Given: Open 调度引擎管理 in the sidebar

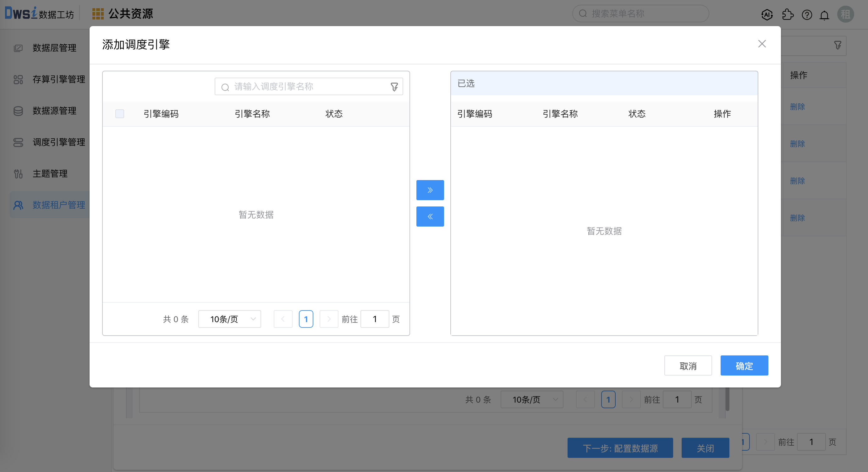Looking at the screenshot, I should click(59, 142).
